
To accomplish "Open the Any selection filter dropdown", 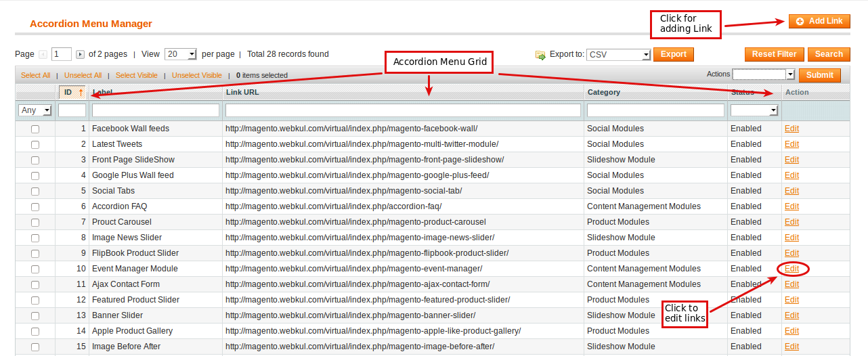I will (x=35, y=110).
